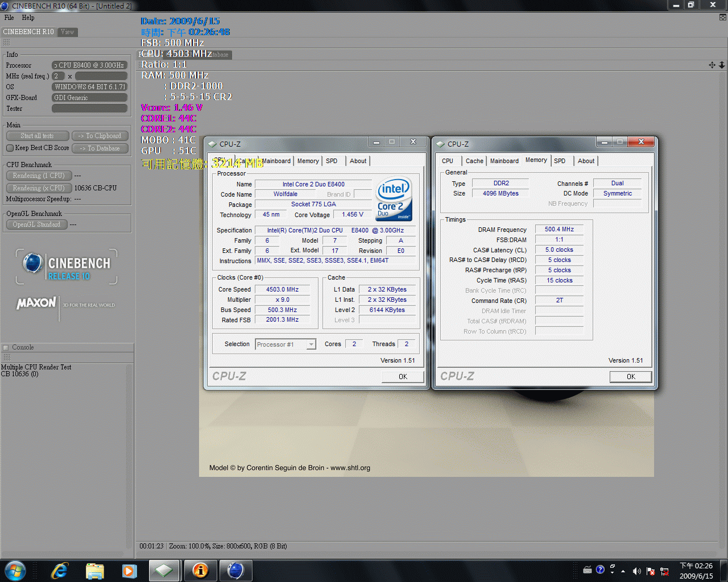Click the Windows Start orb
The width and height of the screenshot is (728, 582).
[15, 570]
